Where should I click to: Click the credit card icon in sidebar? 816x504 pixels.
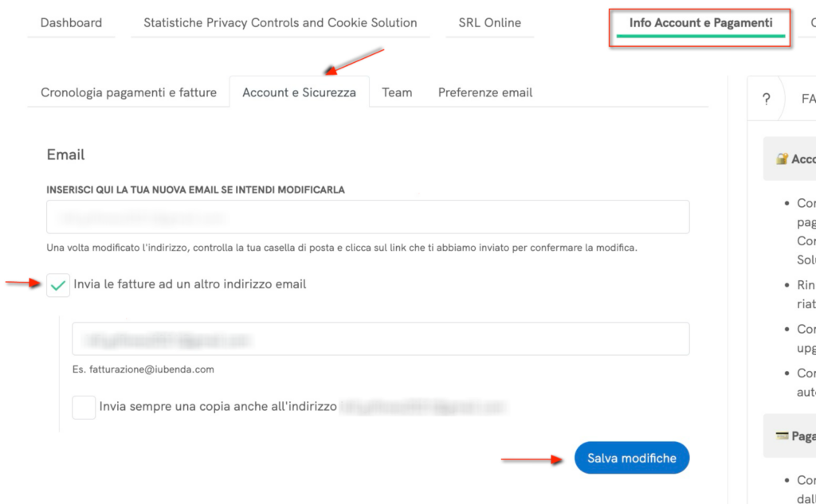click(x=782, y=436)
